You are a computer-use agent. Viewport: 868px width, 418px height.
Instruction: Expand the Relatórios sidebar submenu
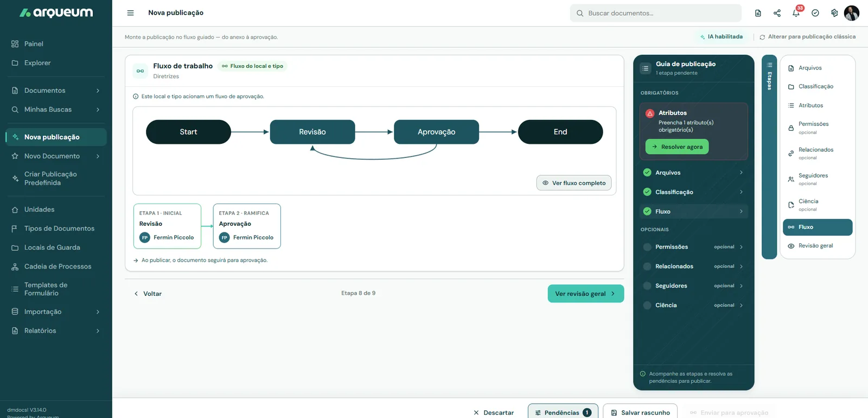coord(98,331)
